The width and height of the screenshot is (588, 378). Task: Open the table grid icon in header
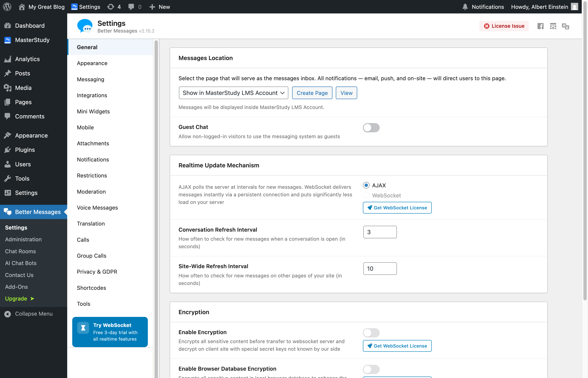553,26
